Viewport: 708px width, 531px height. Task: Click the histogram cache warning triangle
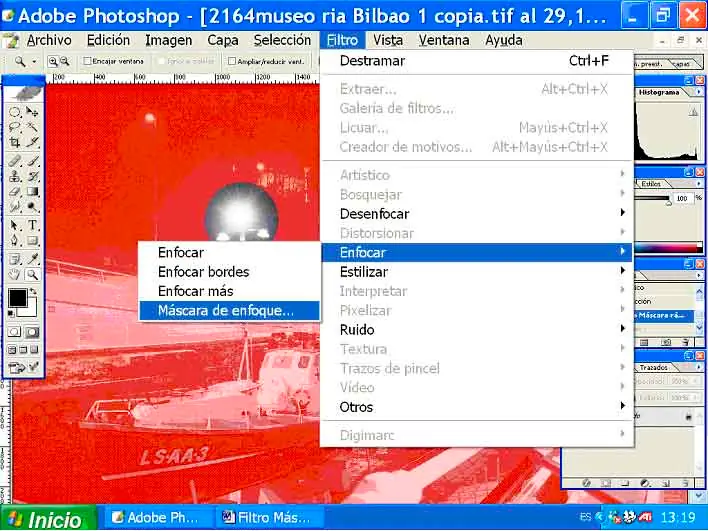pos(694,112)
